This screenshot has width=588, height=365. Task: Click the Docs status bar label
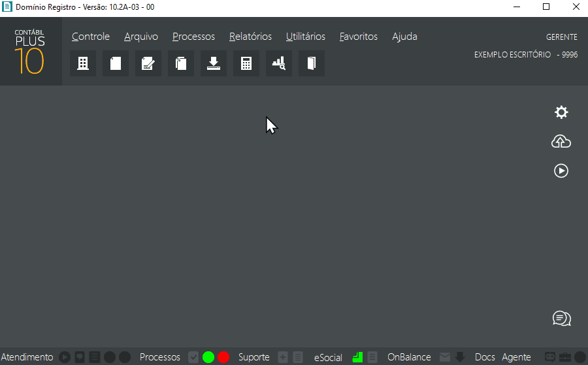click(485, 357)
